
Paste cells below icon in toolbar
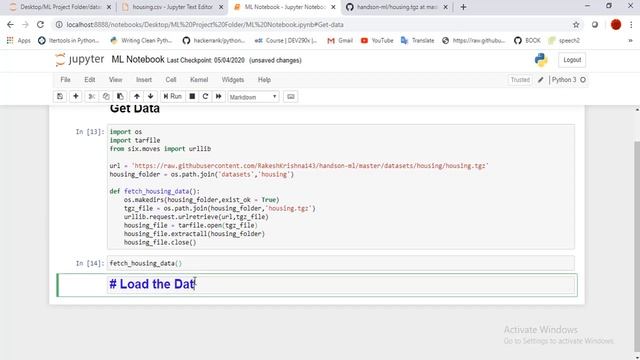pos(120,97)
